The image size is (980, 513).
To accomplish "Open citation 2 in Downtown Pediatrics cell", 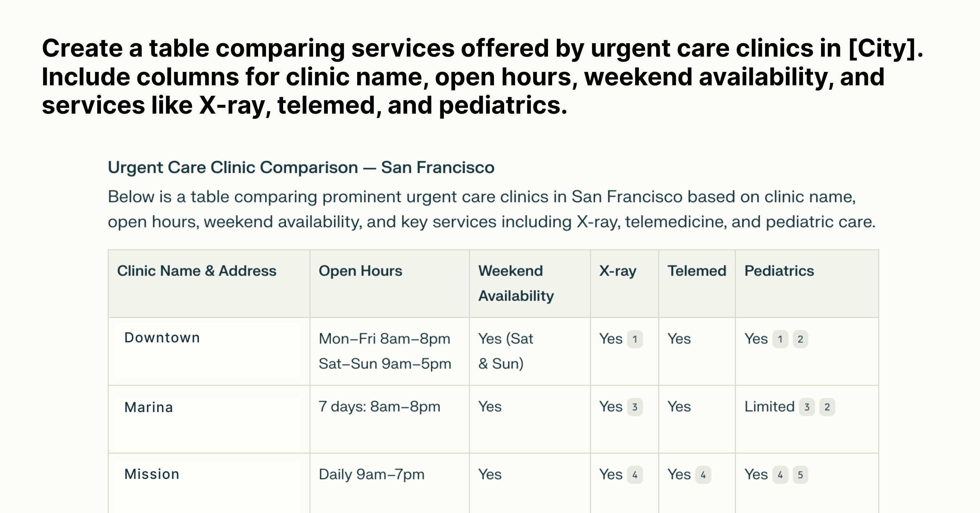I will (800, 339).
